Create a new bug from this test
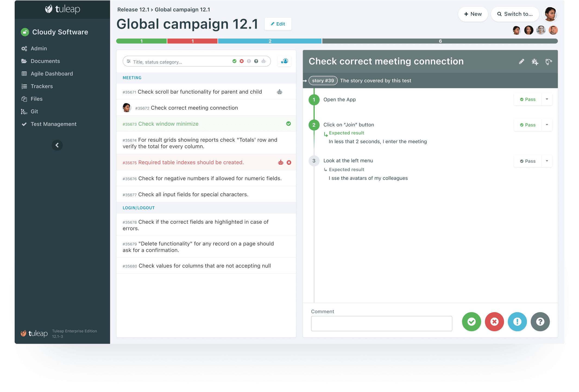Image resolution: width=579 pixels, height=392 pixels. (x=535, y=62)
